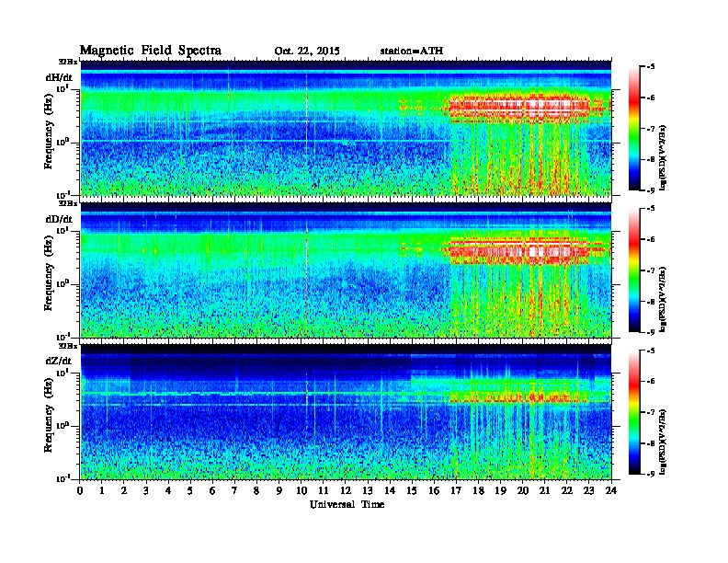This screenshot has width=728, height=563.
Task: Click hour "18" on the Universal Time axis
Action: point(478,490)
